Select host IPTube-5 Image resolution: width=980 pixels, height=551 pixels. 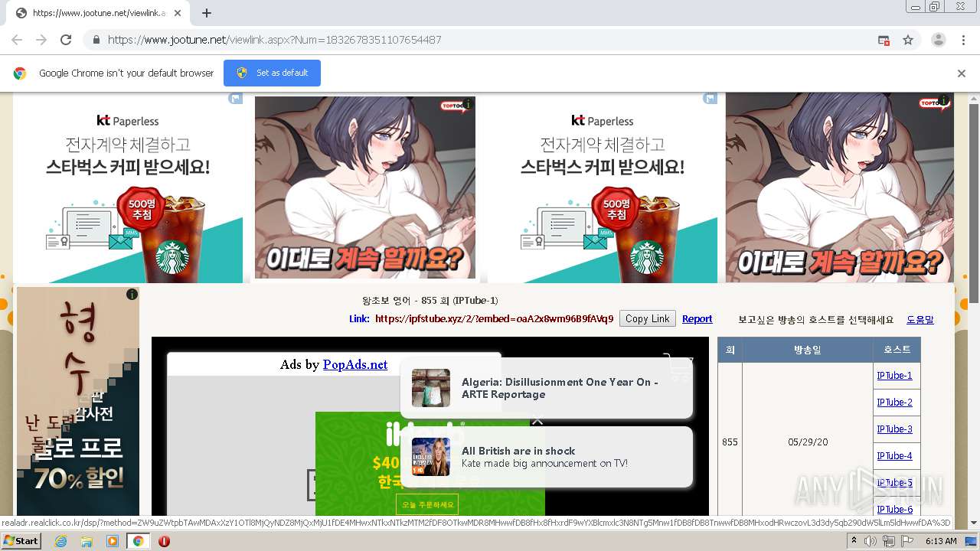894,483
